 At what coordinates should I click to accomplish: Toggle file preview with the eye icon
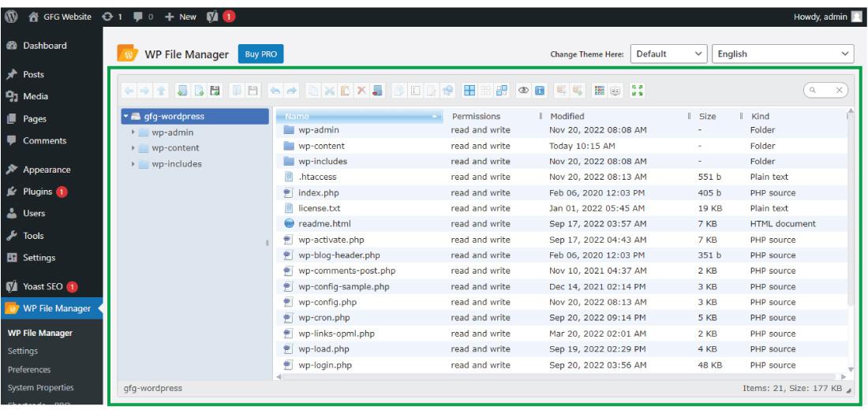coord(523,90)
